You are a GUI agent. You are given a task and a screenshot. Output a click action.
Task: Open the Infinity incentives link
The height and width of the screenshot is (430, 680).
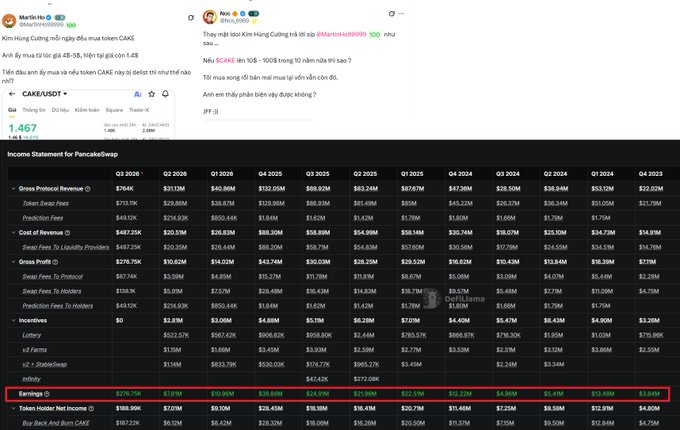click(x=32, y=379)
